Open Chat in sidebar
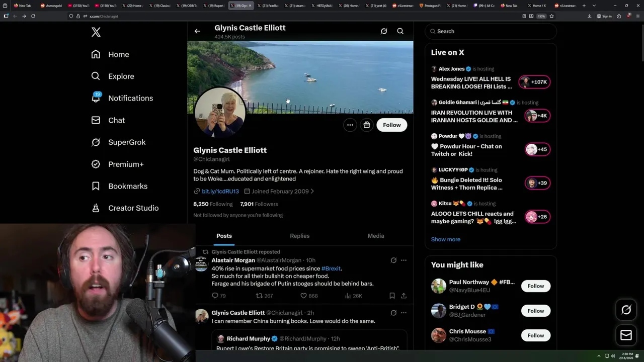 pos(108,120)
